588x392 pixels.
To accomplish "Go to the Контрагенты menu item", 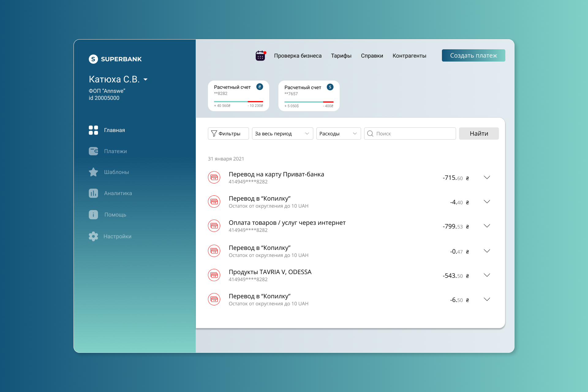I will point(409,56).
